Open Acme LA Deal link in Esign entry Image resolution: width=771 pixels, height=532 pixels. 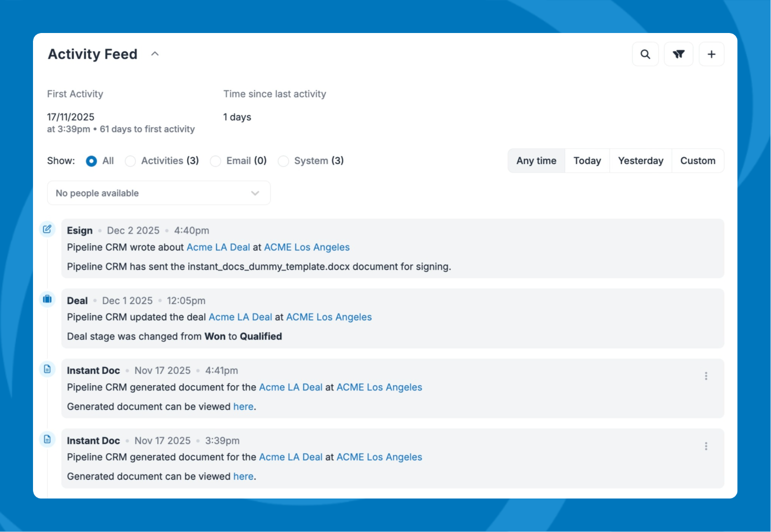click(x=218, y=247)
